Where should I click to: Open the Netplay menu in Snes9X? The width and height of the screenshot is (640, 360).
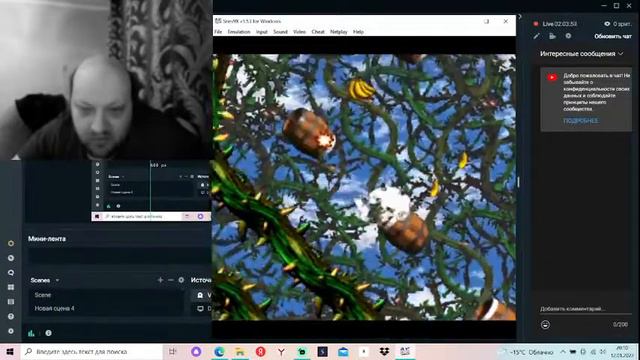click(x=339, y=32)
